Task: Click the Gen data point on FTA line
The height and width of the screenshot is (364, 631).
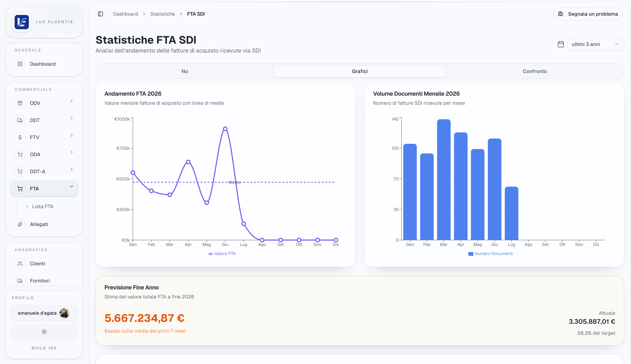Action: tap(133, 173)
